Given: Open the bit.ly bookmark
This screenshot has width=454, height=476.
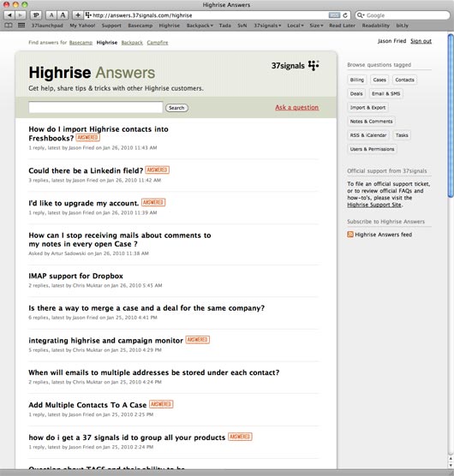Looking at the screenshot, I should pos(402,26).
